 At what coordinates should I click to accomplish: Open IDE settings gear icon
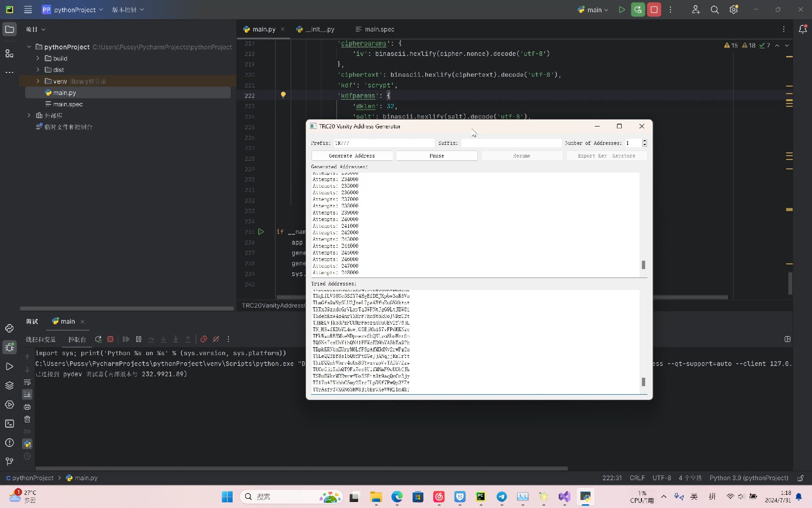click(734, 9)
